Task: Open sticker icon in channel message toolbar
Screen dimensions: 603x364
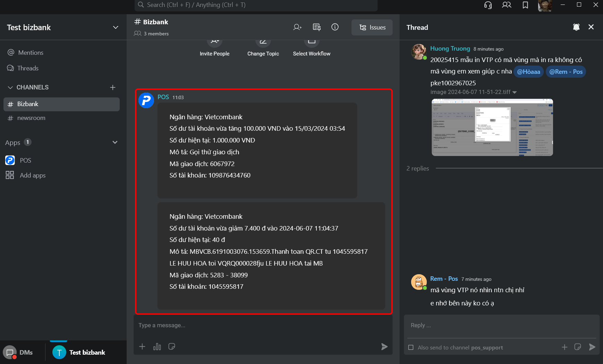Action: click(x=172, y=347)
